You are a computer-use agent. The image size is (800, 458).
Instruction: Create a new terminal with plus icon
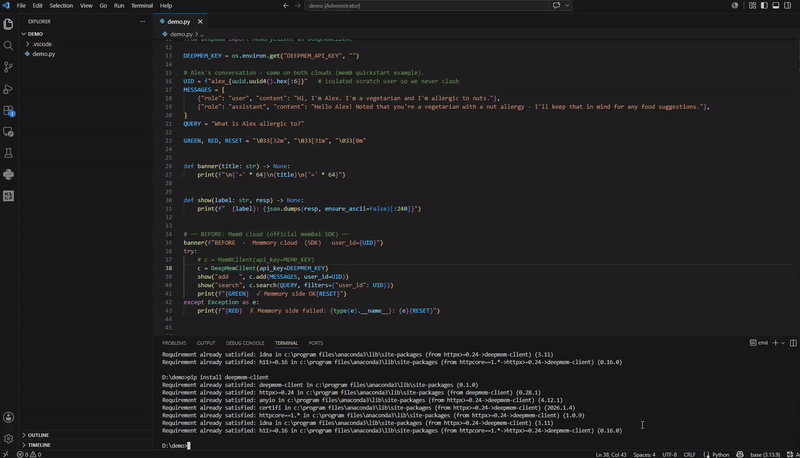point(776,343)
